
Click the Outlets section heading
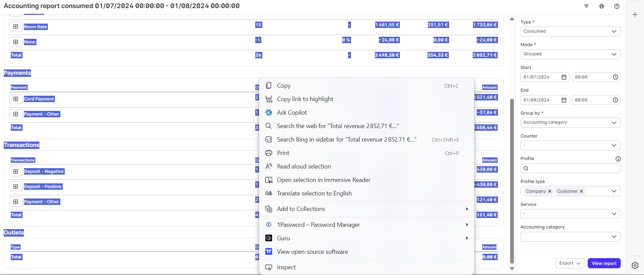tap(14, 233)
